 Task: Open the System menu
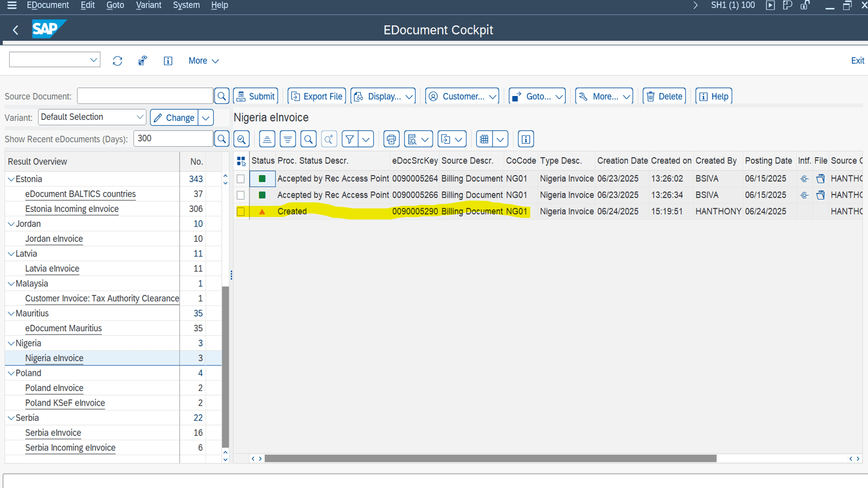(186, 5)
